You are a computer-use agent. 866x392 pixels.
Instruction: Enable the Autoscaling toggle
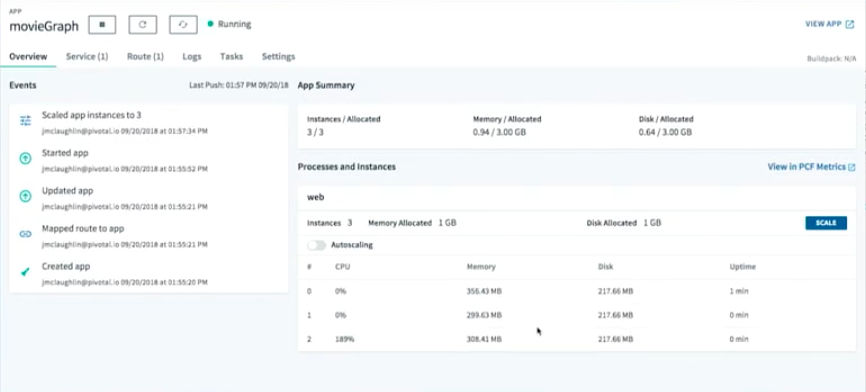point(317,245)
